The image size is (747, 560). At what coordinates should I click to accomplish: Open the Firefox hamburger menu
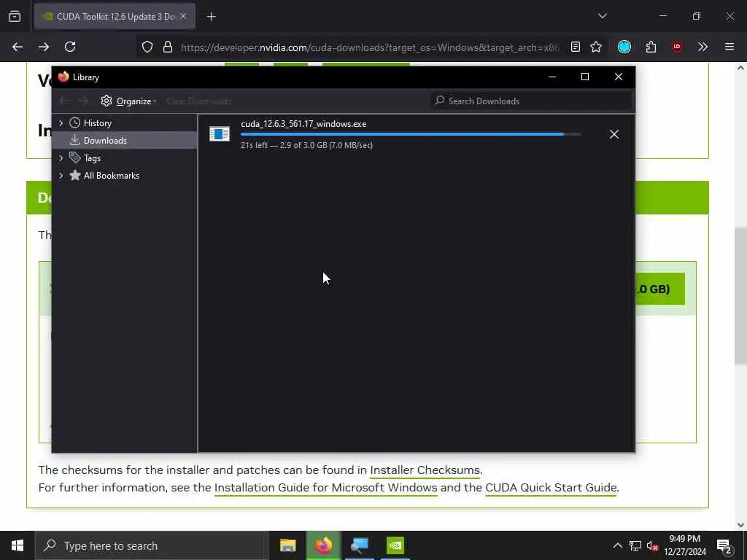pos(729,47)
